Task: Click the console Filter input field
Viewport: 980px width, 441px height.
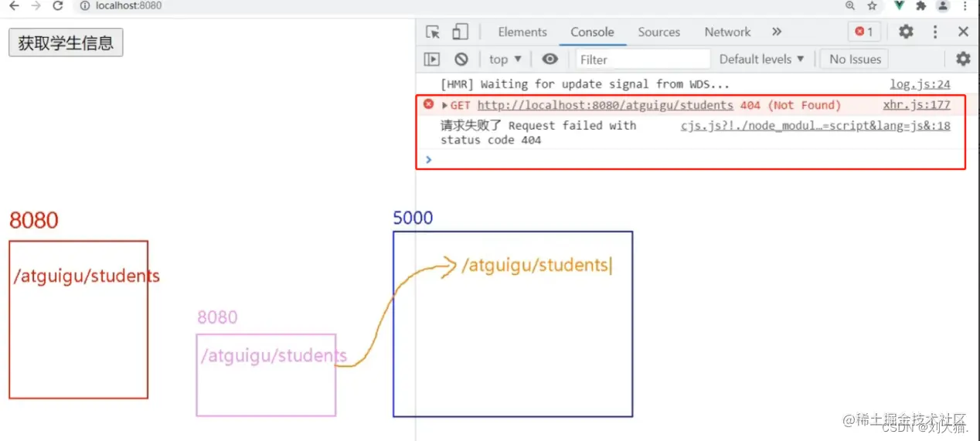Action: click(642, 59)
